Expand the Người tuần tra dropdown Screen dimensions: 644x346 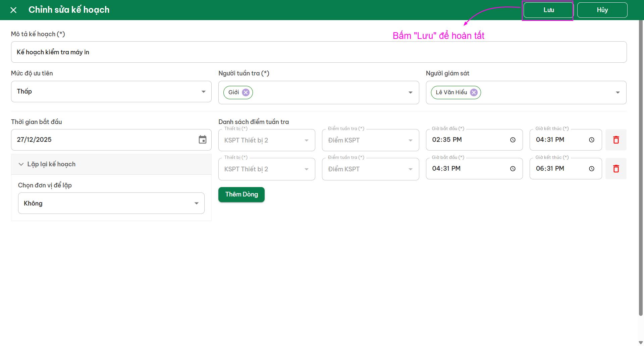(x=410, y=93)
